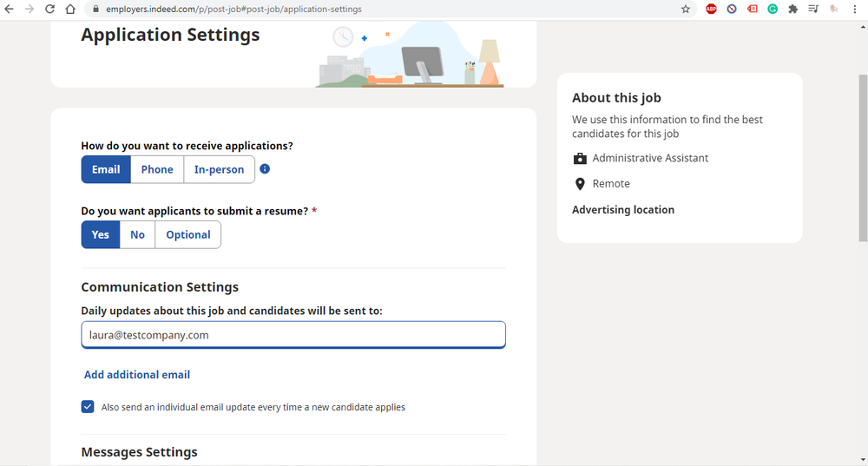This screenshot has height=466, width=868.
Task: Open the Chrome three-dot menu
Action: [855, 9]
